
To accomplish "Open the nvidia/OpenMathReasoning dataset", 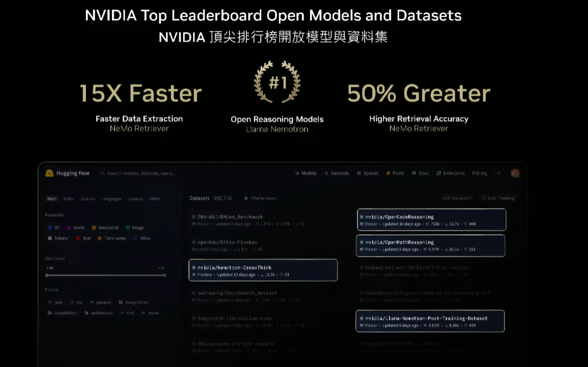I will (431, 246).
